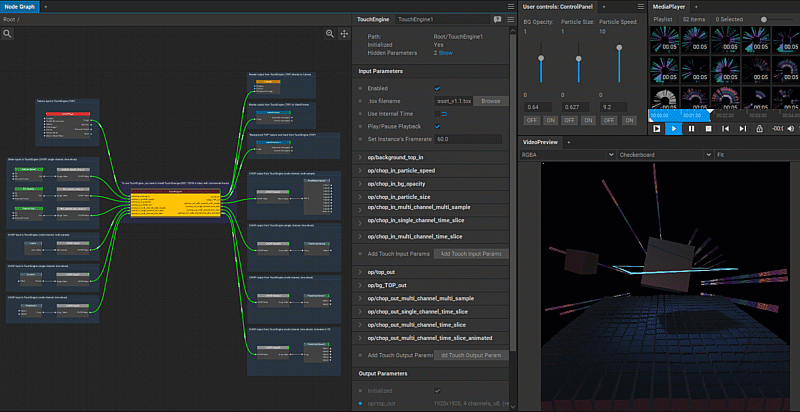Open the TouchEngine properties hamburger menu
The image size is (800, 412).
click(x=511, y=19)
